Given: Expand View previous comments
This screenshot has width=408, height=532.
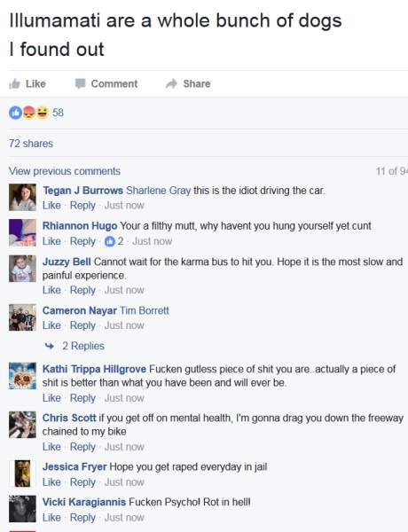Looking at the screenshot, I should [65, 171].
